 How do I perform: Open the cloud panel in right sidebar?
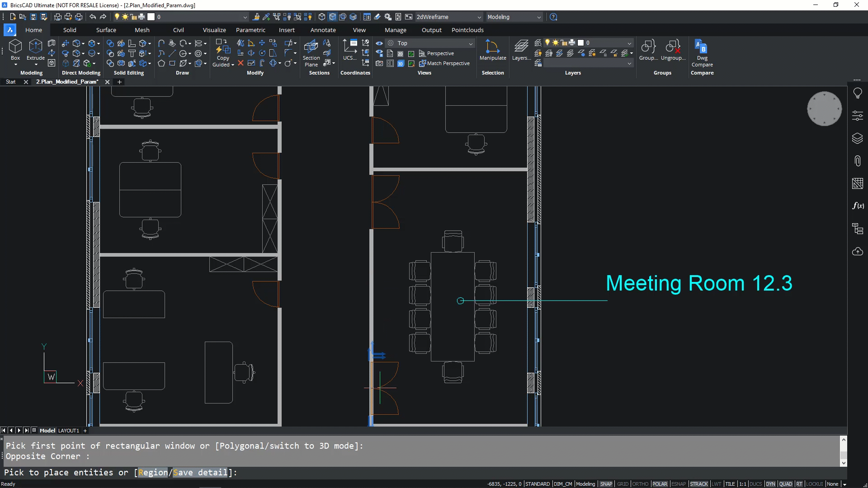[x=857, y=252]
